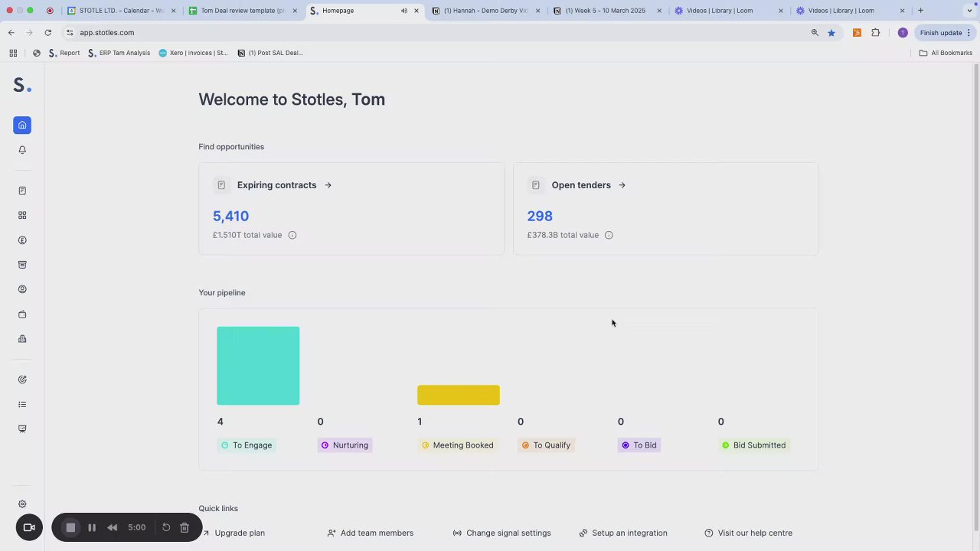This screenshot has height=551, width=980.
Task: Close the Homepage browser tab
Action: pyautogui.click(x=416, y=11)
